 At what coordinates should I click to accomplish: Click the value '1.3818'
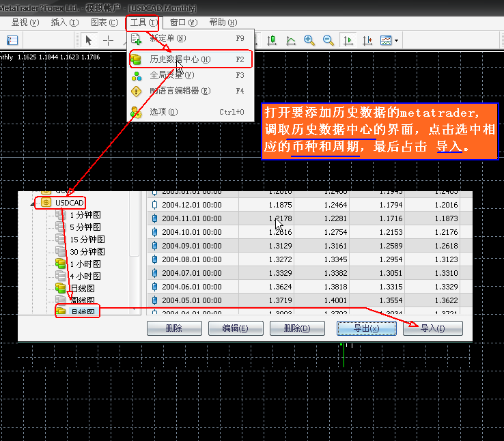(335, 287)
